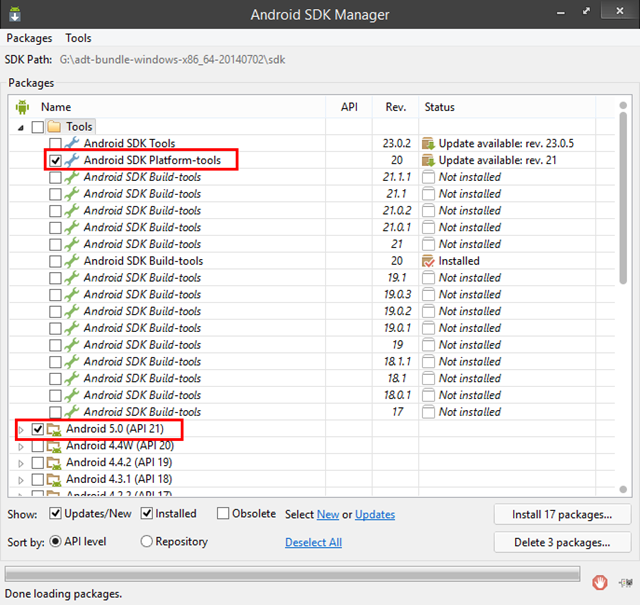Click wrench icon of Build-tools rev 21.0.2
640x605 pixels.
click(72, 210)
